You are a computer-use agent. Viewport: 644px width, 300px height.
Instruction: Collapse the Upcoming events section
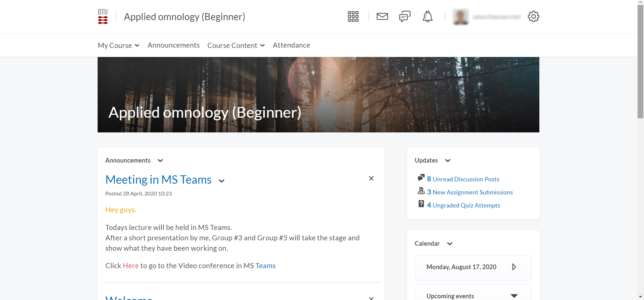[x=514, y=296]
